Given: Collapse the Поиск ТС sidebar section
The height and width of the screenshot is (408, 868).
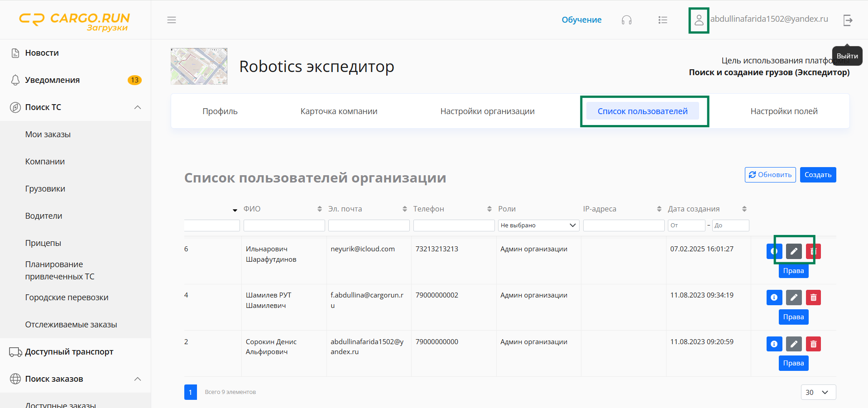Looking at the screenshot, I should (x=138, y=107).
